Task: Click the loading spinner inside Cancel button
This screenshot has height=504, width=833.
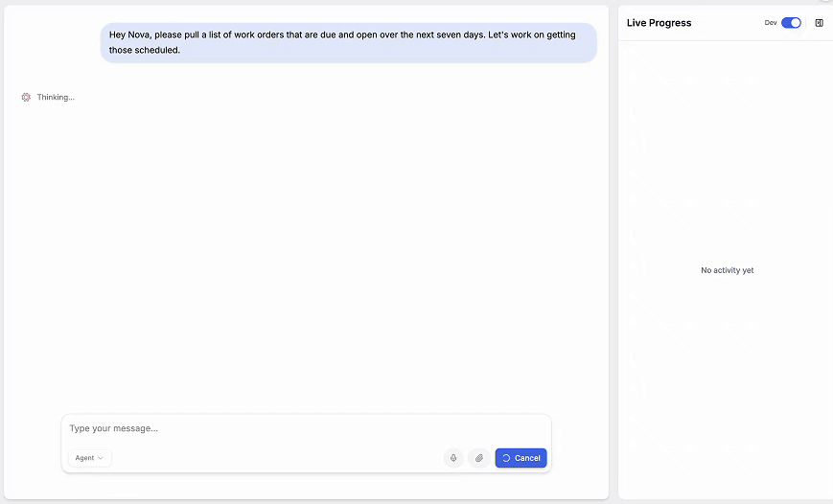Action: [506, 458]
